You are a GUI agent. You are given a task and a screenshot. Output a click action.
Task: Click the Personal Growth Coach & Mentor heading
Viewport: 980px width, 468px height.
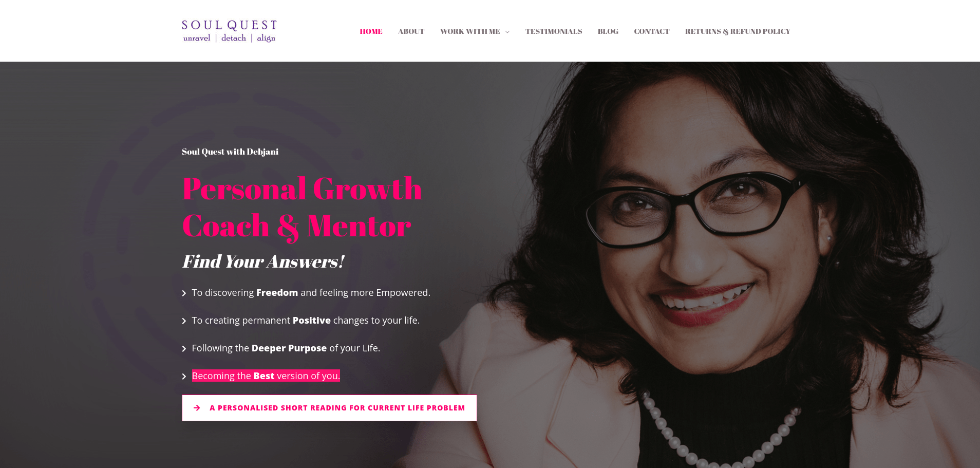click(302, 207)
